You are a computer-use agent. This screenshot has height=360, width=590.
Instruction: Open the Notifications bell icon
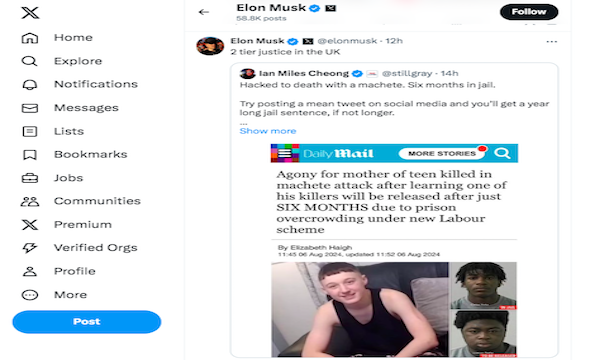click(x=30, y=85)
